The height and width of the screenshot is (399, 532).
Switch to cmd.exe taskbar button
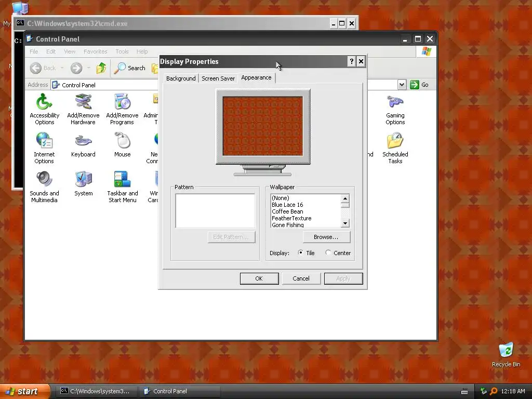(x=96, y=391)
